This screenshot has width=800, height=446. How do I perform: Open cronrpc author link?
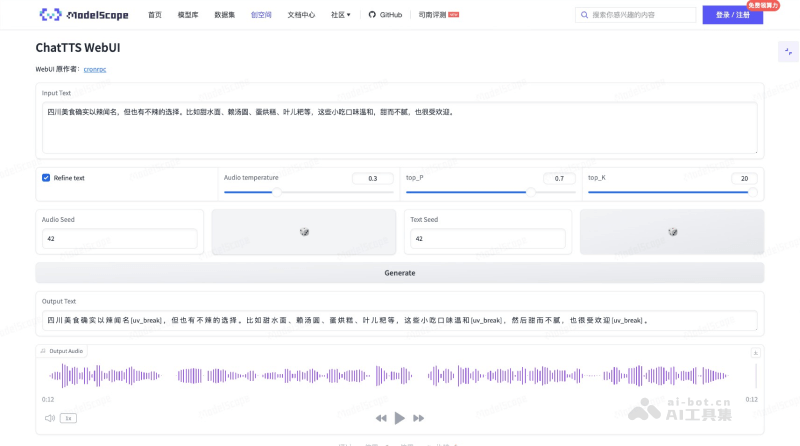(x=95, y=69)
